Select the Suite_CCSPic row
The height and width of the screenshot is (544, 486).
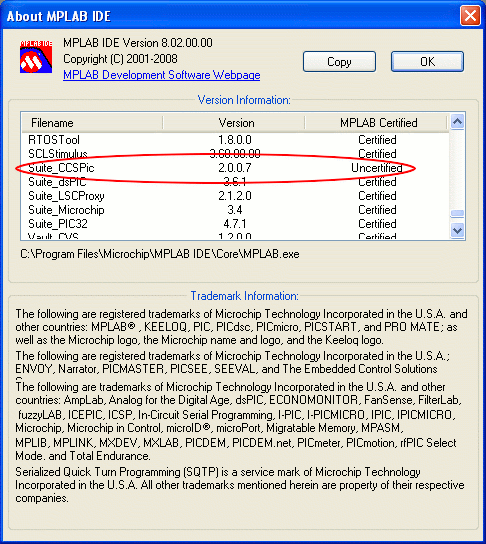(235, 168)
